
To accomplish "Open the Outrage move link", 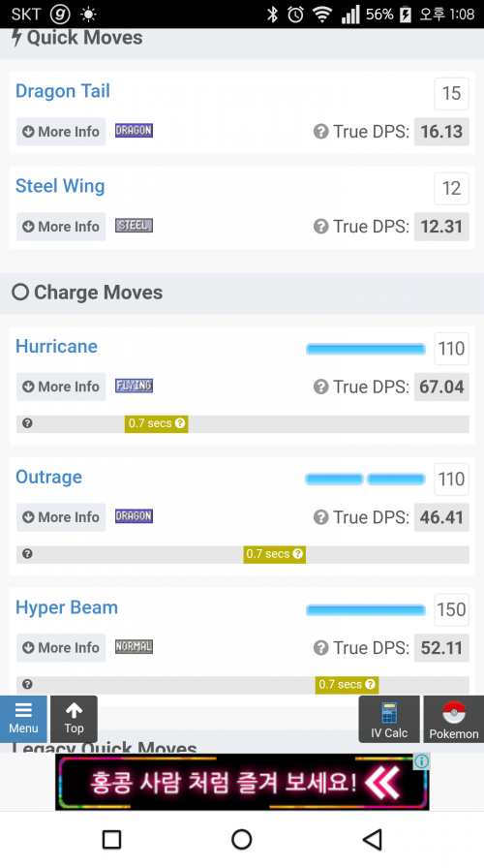I will (x=48, y=478).
